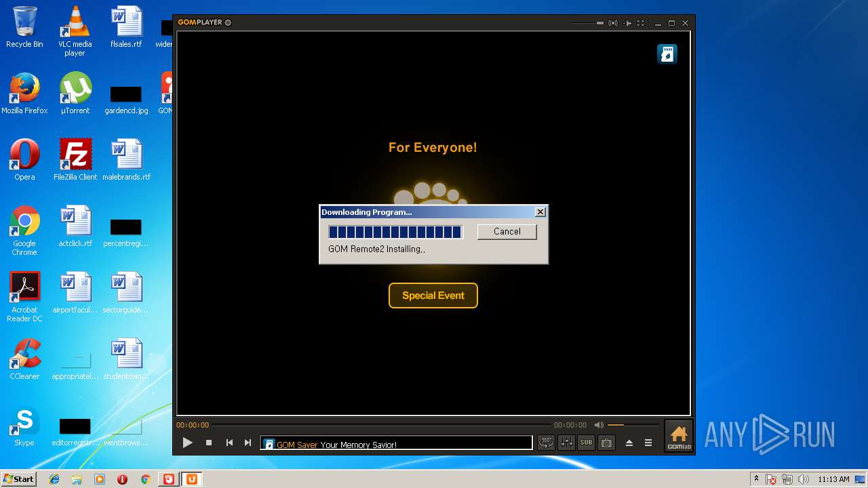Open the actclick.rtf document
Image resolution: width=868 pixels, height=488 pixels.
click(x=75, y=226)
